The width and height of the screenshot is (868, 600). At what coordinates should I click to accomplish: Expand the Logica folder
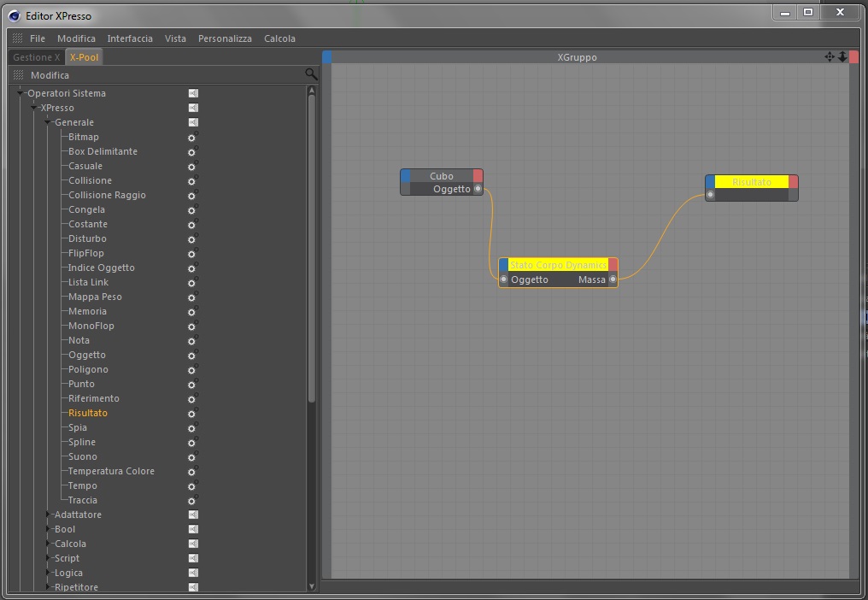(x=48, y=573)
